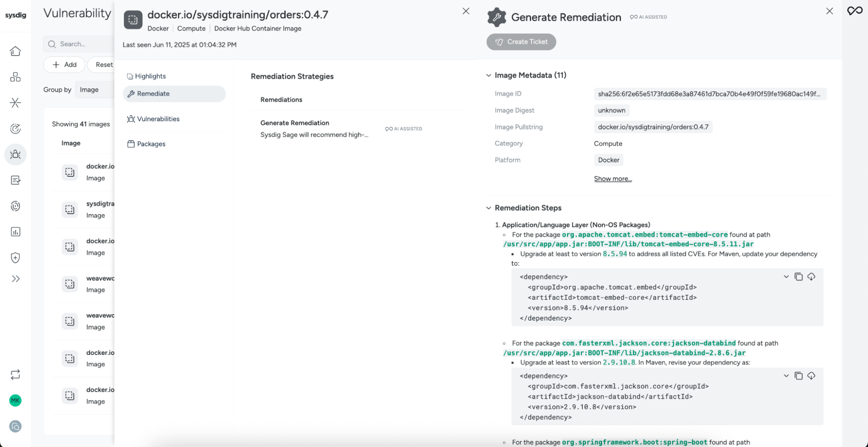Collapse the Remediation Steps section

click(488, 208)
